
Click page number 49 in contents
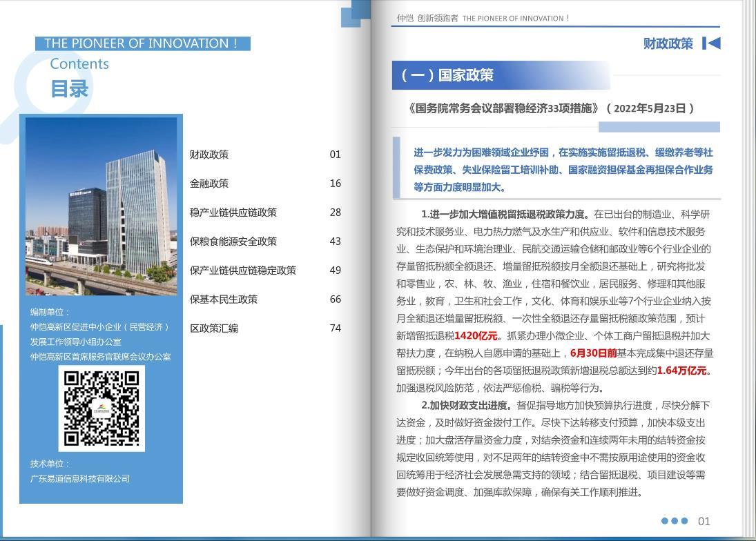(335, 270)
